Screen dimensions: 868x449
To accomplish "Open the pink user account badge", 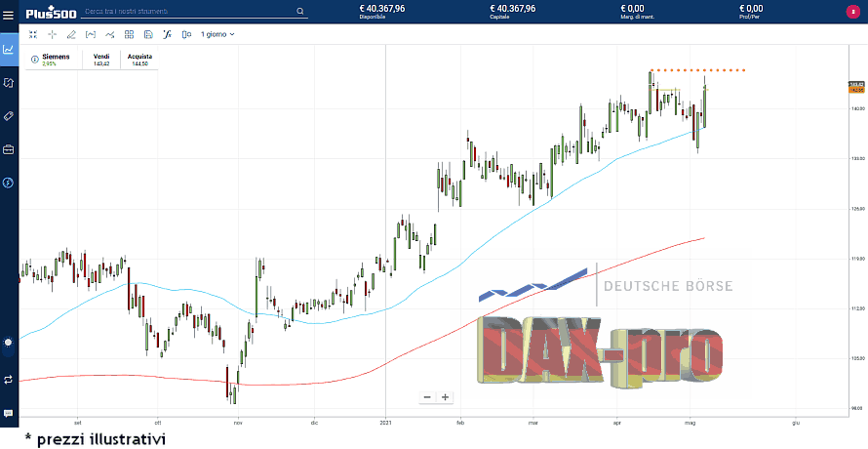I will pos(852,11).
